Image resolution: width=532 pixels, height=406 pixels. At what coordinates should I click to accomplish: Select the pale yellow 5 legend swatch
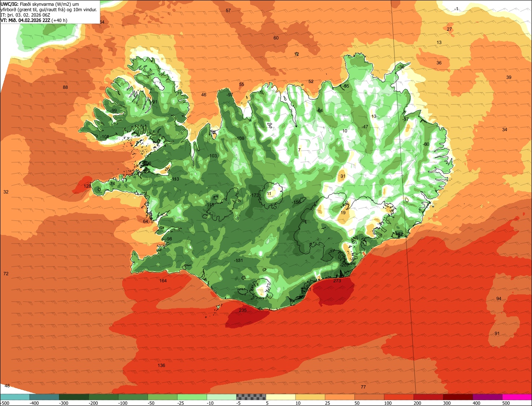281,397
